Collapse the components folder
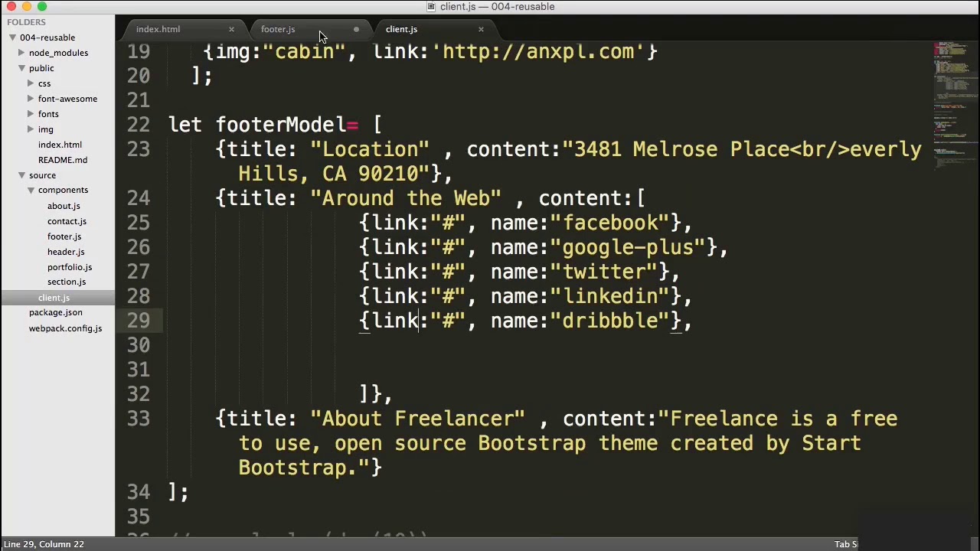 31,190
